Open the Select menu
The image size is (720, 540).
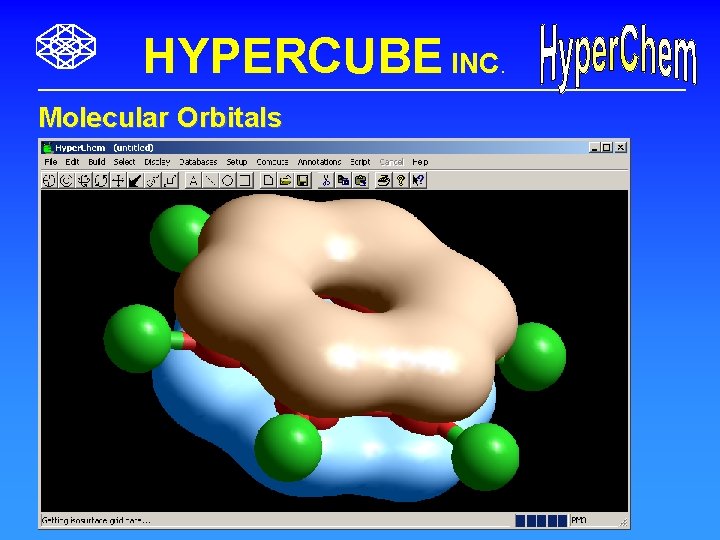(124, 162)
